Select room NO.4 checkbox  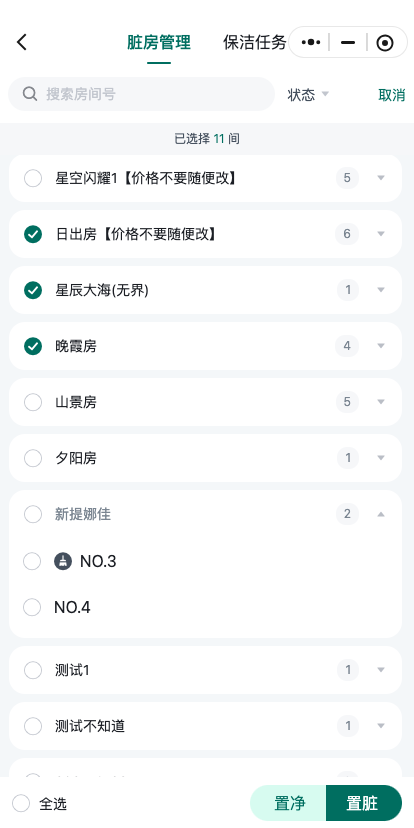[x=32, y=607]
